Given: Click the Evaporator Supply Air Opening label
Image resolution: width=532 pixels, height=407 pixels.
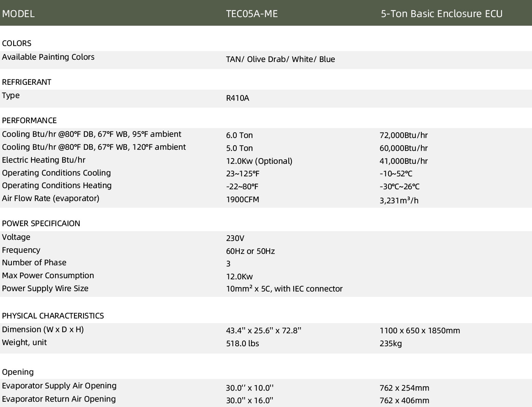Looking at the screenshot, I should (x=59, y=386).
